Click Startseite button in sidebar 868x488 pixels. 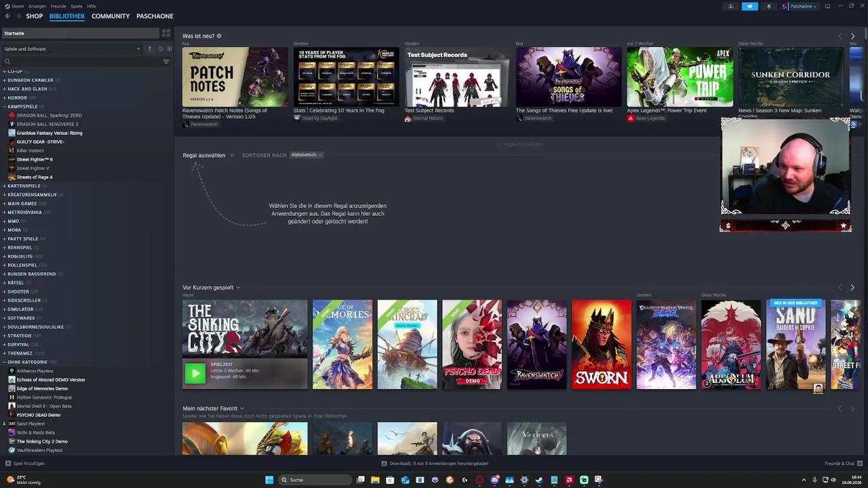[x=80, y=33]
